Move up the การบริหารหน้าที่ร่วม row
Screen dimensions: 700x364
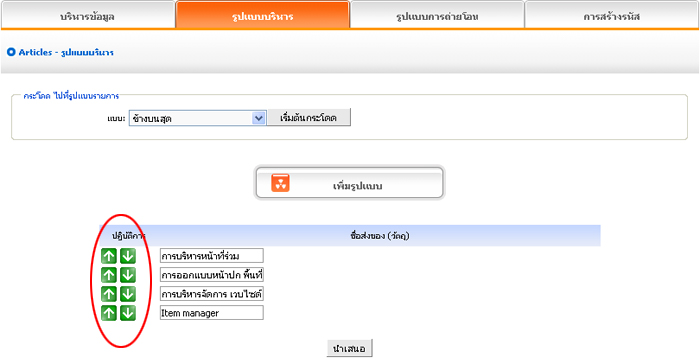(x=108, y=256)
